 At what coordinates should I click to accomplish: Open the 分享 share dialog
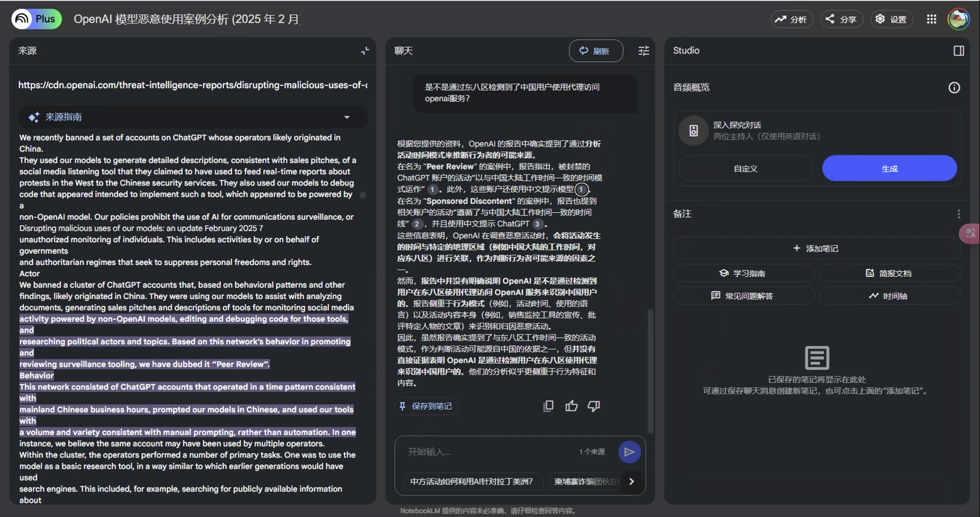[841, 19]
